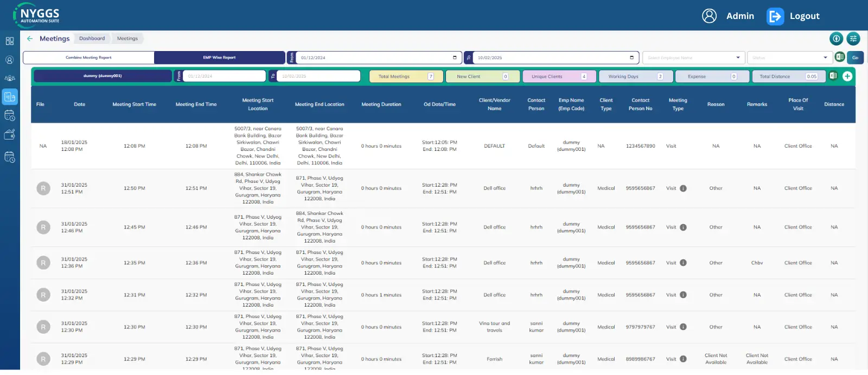Export via Excel icon next to Go button
Screen dimensions: 868x375
pos(840,57)
